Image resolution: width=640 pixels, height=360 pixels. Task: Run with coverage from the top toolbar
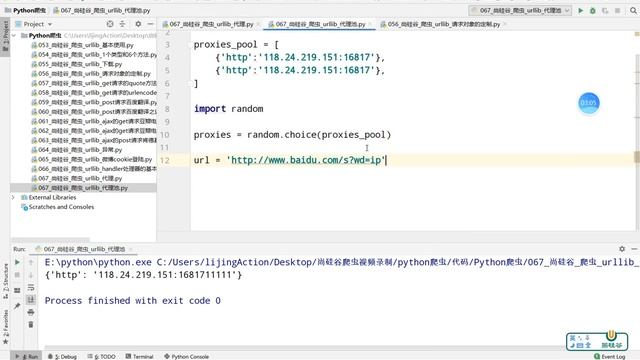605,11
